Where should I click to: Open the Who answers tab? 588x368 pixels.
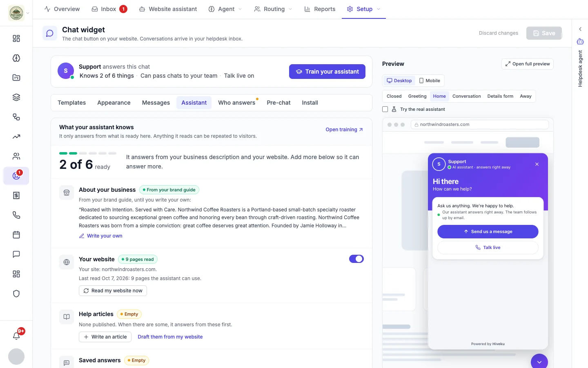point(237,103)
